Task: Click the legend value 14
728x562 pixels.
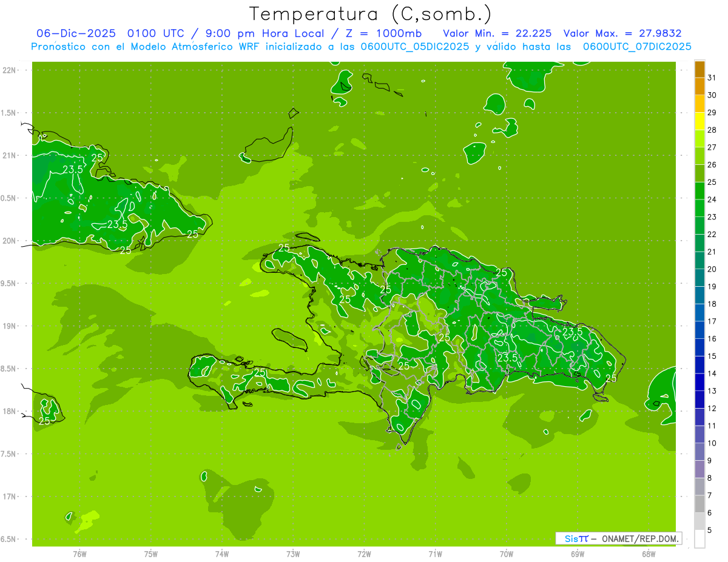Action: pyautogui.click(x=712, y=373)
